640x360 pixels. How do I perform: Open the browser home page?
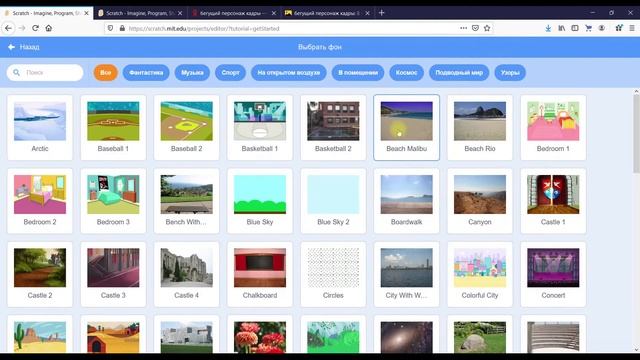click(x=49, y=28)
